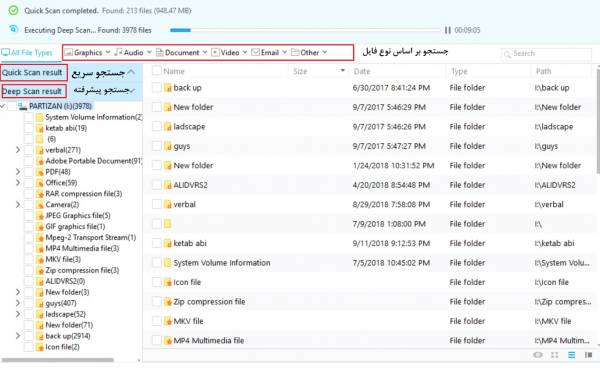The image size is (600, 372).
Task: Click the PARTIZAN drive icon in tree
Action: tap(23, 106)
